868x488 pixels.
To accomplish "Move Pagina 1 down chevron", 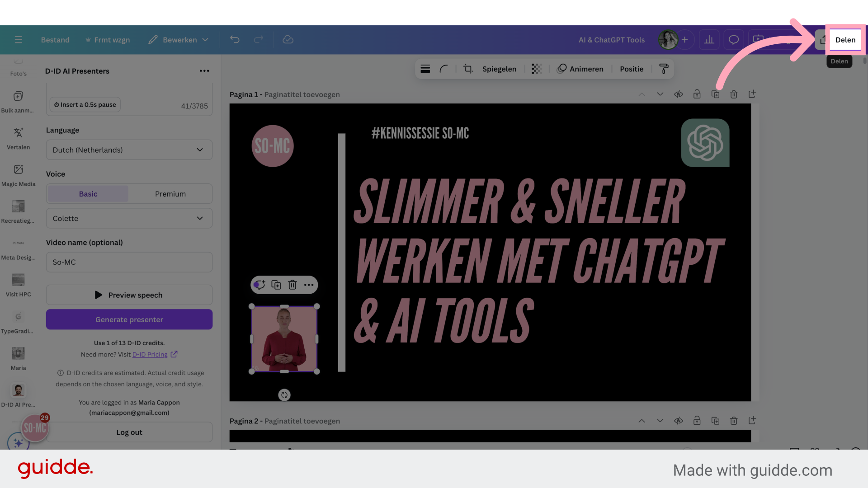I will tap(660, 94).
